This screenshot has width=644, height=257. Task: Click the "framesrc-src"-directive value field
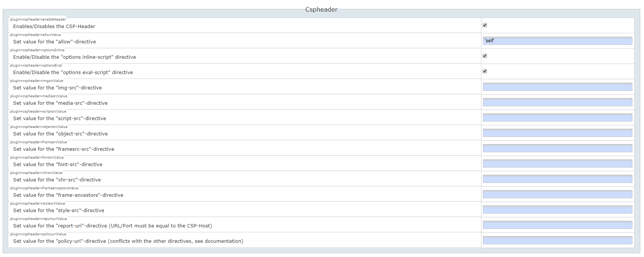pos(557,148)
